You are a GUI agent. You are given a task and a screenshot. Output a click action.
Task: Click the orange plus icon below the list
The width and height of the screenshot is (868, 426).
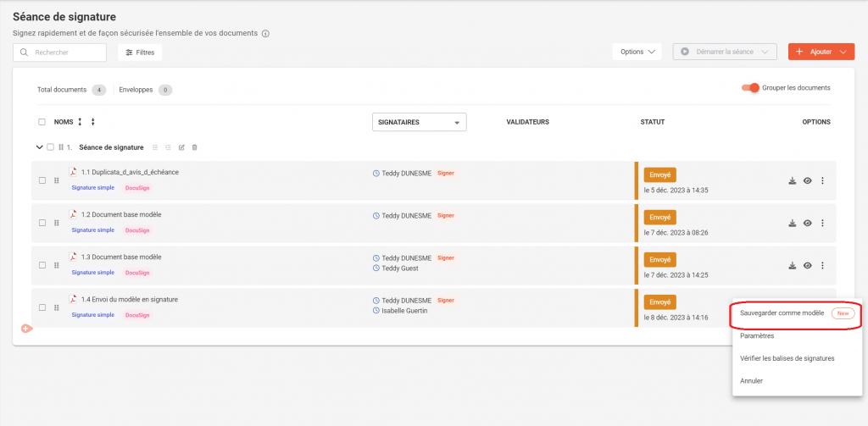26,328
